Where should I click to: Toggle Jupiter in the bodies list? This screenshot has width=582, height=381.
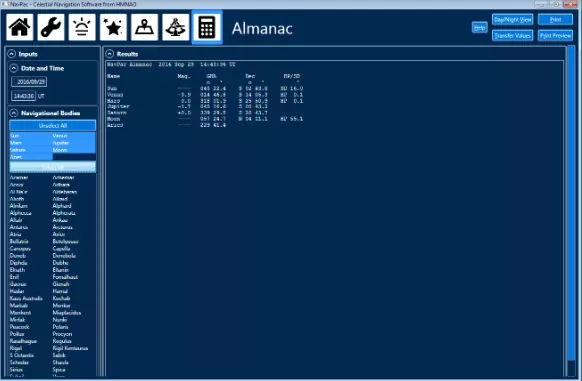pos(74,143)
